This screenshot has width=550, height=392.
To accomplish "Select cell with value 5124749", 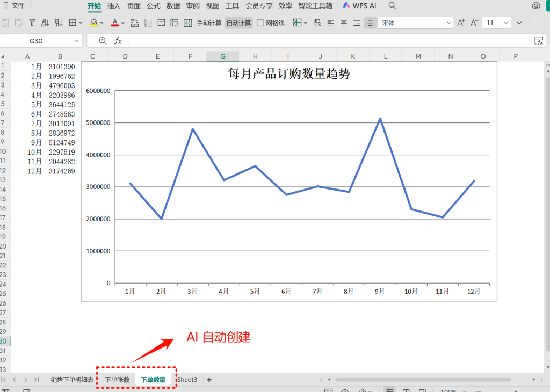I will pos(62,143).
